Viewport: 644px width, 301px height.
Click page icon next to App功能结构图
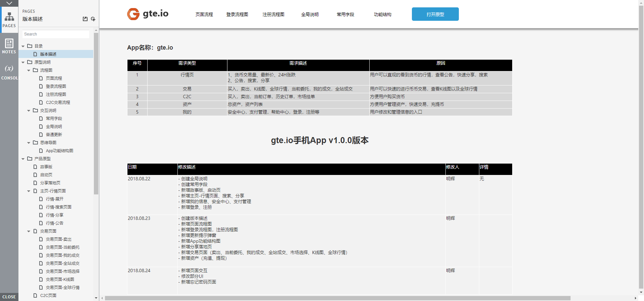pyautogui.click(x=41, y=150)
